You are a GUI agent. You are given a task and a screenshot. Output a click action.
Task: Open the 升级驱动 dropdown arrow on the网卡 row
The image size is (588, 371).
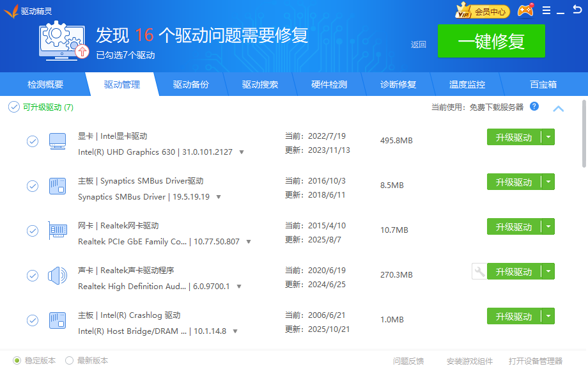(x=548, y=226)
